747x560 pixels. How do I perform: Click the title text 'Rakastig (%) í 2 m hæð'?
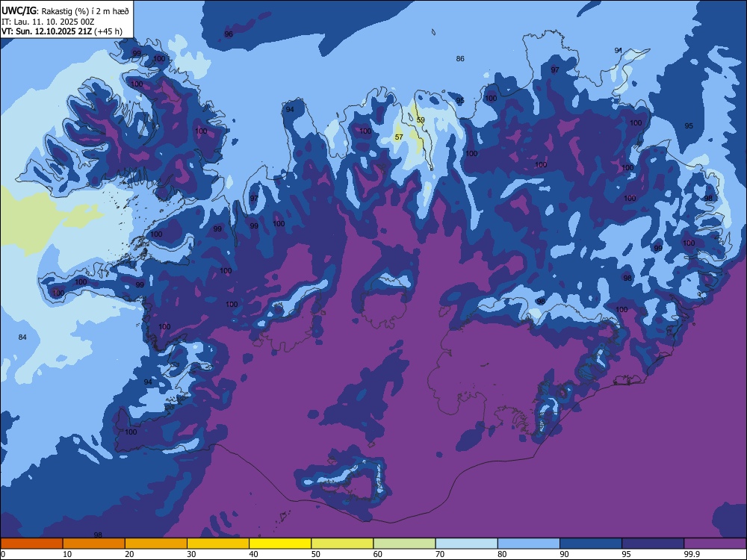[85, 11]
